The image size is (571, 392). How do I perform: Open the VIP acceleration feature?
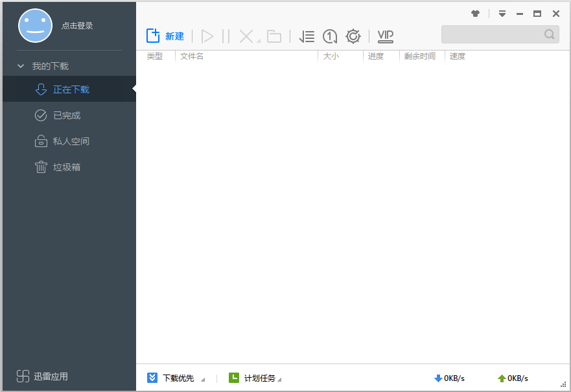tap(385, 36)
